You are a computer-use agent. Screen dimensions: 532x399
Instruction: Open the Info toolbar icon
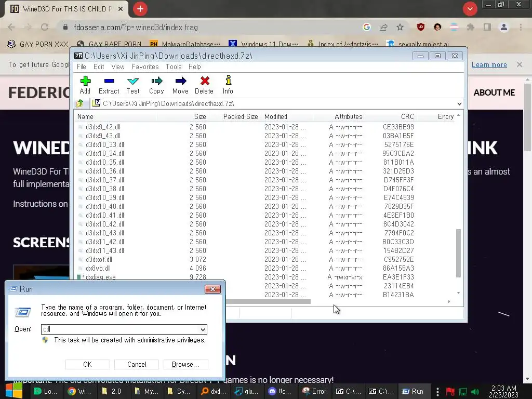(228, 85)
